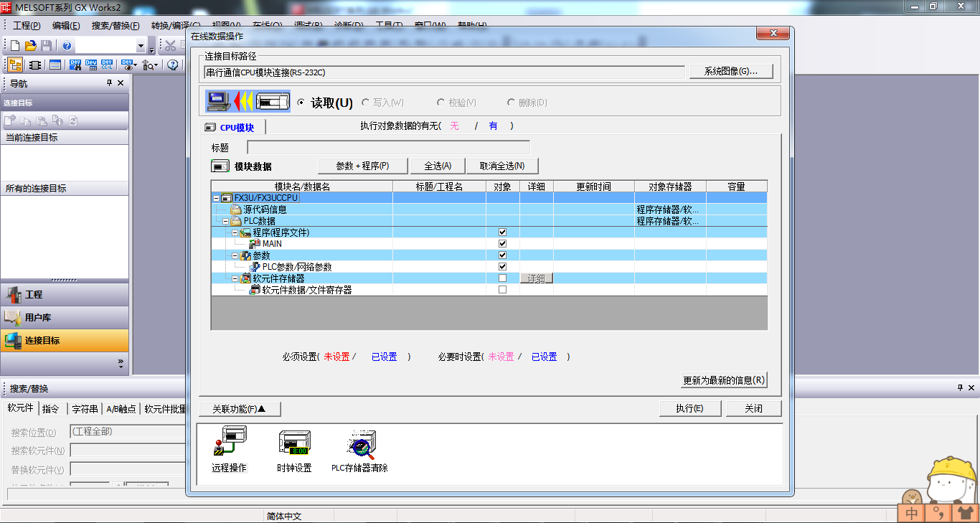Open the toolbar combo box dropdown

click(141, 46)
